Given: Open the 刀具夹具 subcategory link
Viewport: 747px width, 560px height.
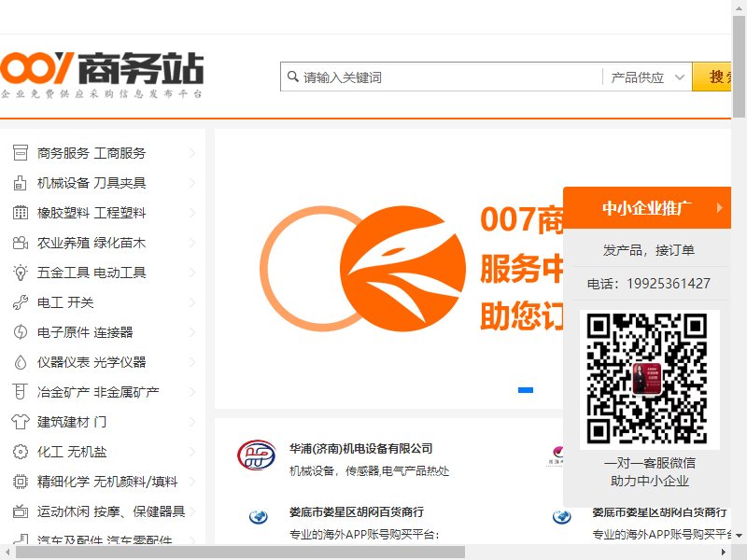Looking at the screenshot, I should pos(120,183).
